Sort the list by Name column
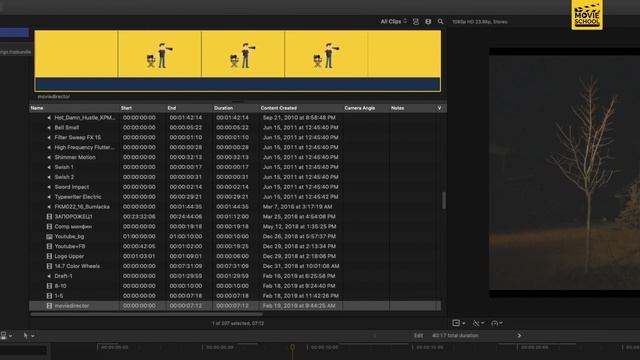This screenshot has height=360, width=640. 37,108
